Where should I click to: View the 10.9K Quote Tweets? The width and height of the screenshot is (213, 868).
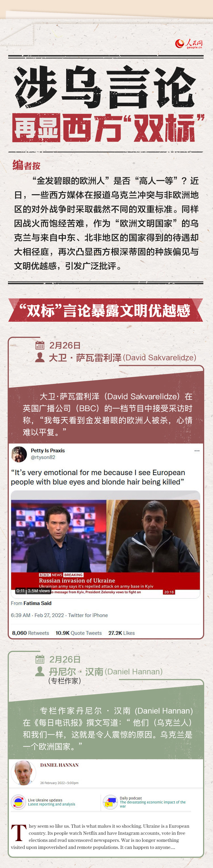click(79, 633)
